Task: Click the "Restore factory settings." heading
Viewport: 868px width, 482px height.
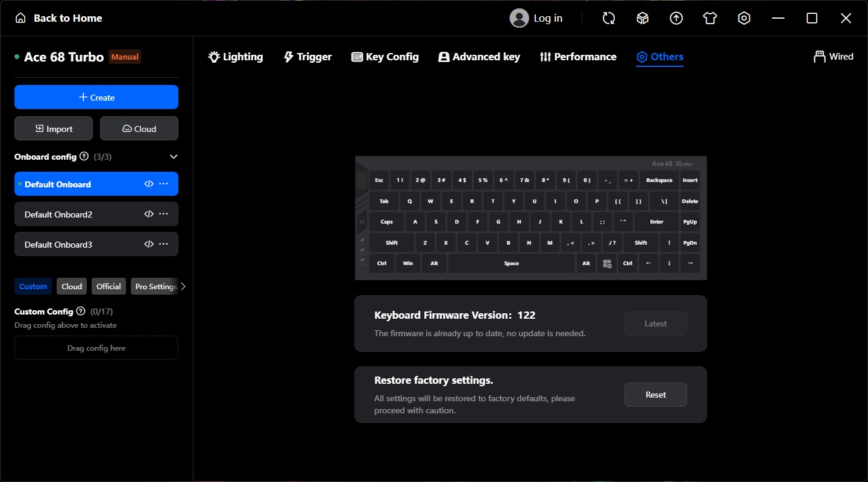Action: [434, 380]
